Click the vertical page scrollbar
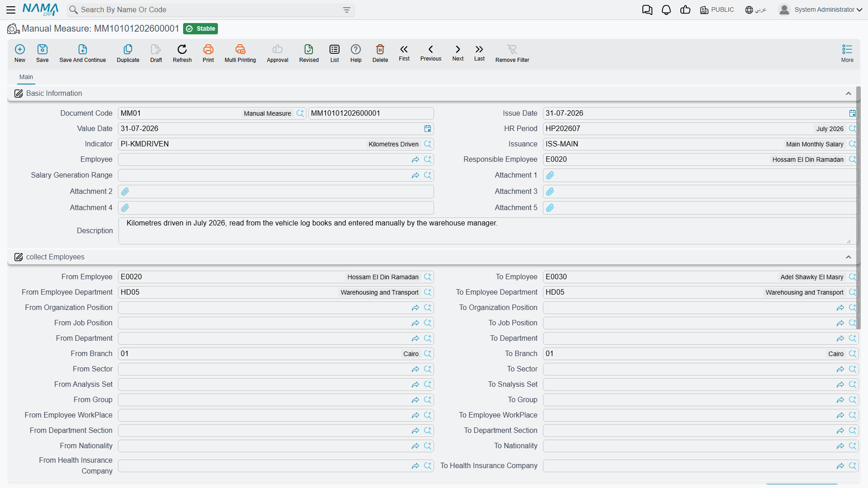868x488 pixels. [x=858, y=208]
